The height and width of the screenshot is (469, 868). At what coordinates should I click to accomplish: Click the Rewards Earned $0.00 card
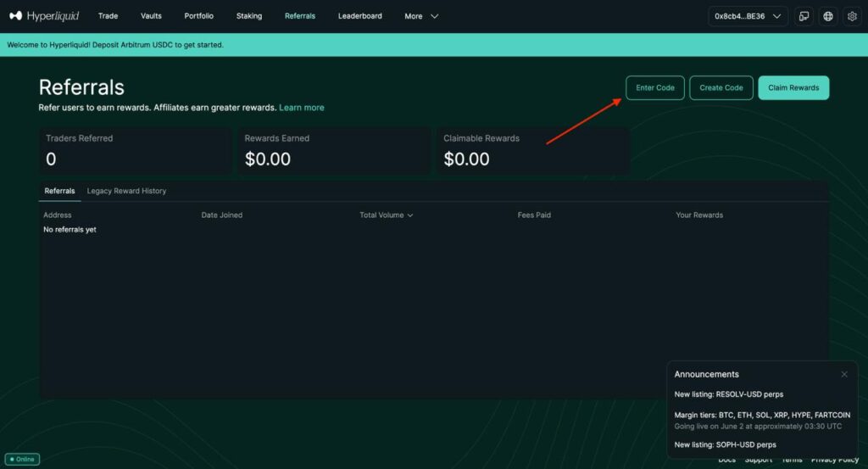click(334, 151)
